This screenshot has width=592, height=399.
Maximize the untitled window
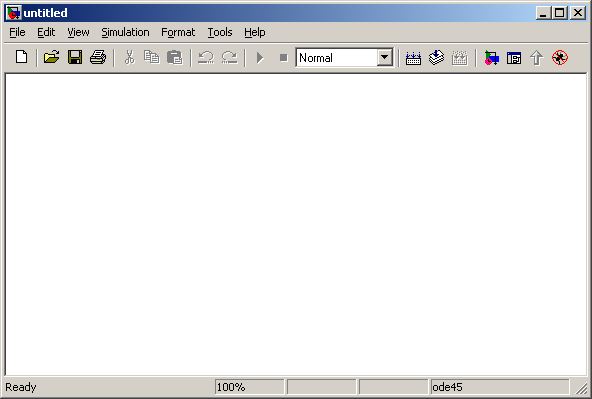[x=560, y=13]
